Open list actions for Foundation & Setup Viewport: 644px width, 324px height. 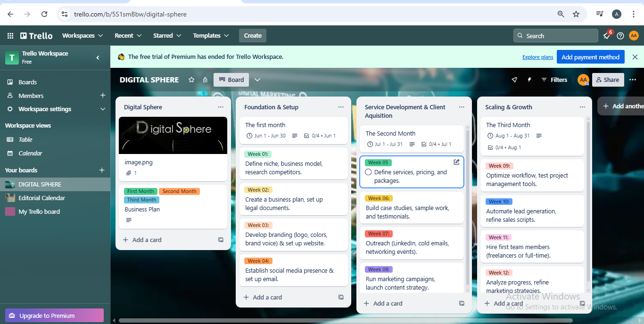[341, 107]
